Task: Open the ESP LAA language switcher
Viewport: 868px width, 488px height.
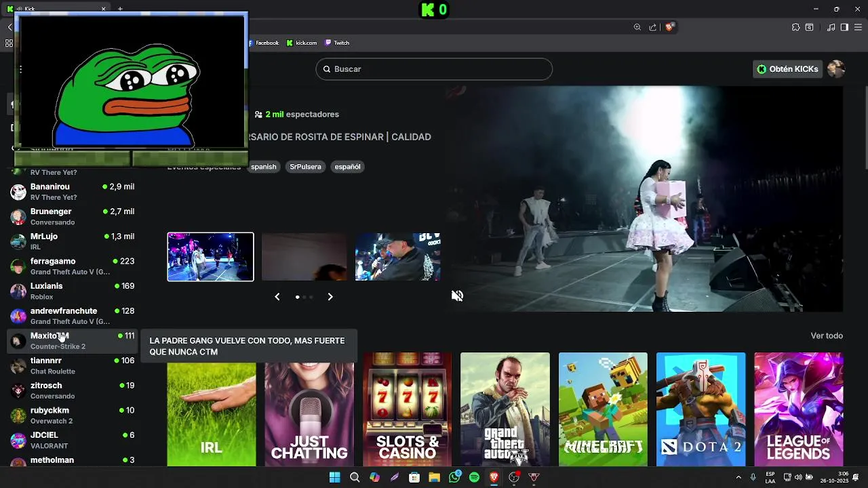Action: (770, 477)
